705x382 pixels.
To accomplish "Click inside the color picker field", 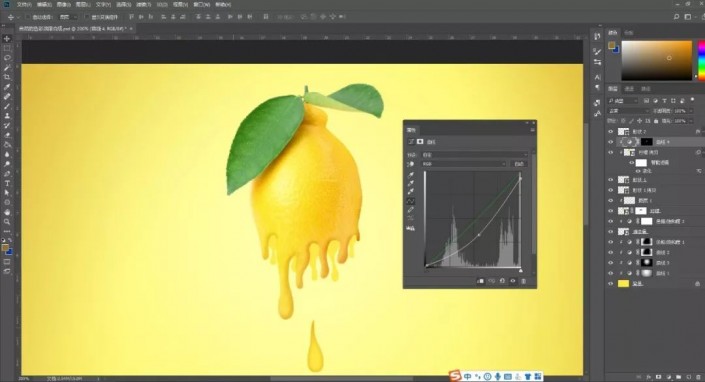I will [x=657, y=61].
